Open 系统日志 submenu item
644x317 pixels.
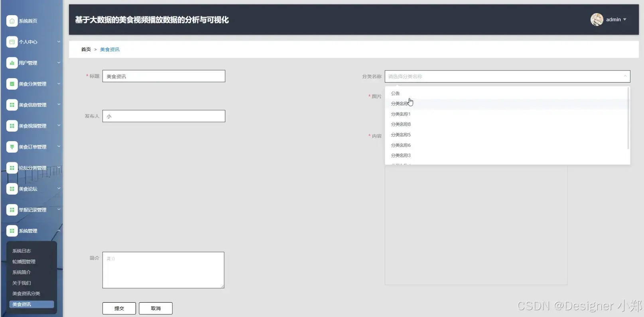(22, 251)
